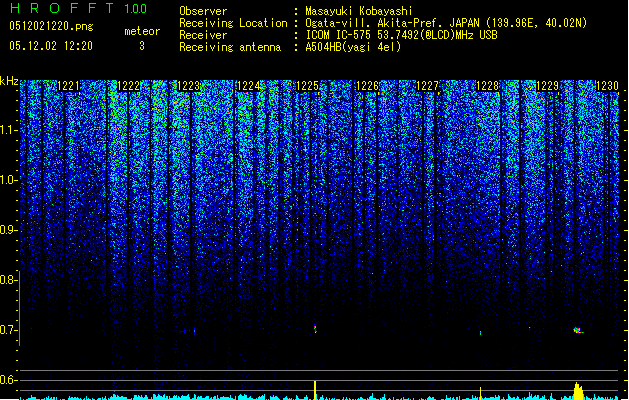
Task: Click the 1221 time marker
Action: click(x=69, y=86)
